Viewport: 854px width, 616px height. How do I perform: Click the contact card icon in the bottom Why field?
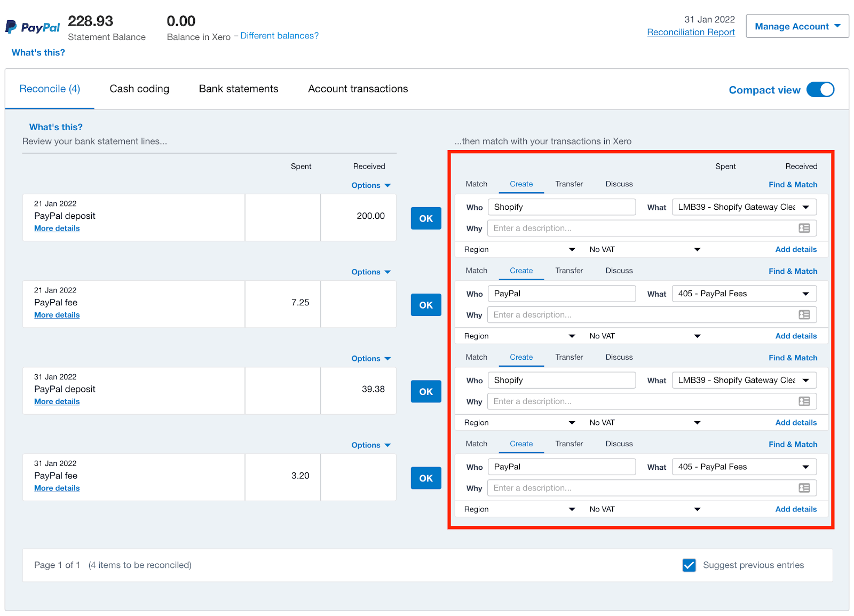coord(803,487)
